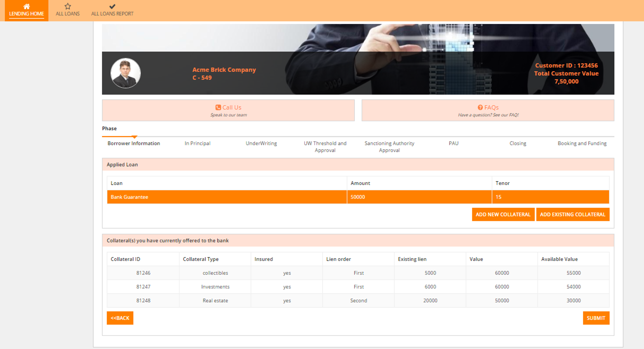Click the tenor value 15 cell
Image resolution: width=644 pixels, height=349 pixels.
click(550, 197)
